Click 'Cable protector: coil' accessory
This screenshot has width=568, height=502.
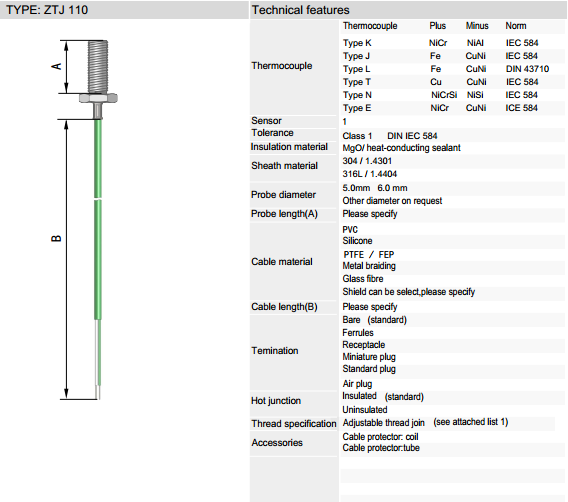(x=380, y=437)
